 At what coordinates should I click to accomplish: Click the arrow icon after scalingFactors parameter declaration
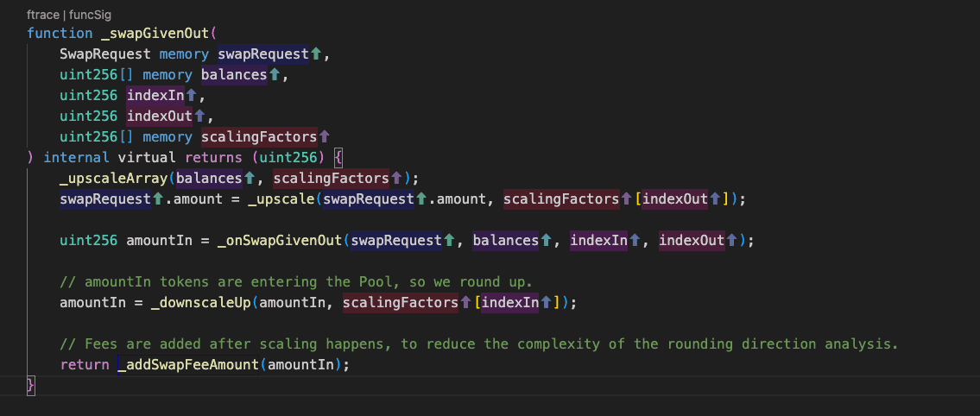[x=325, y=137]
